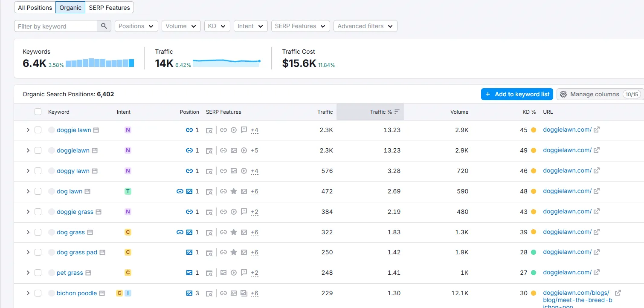Image resolution: width=644 pixels, height=308 pixels.
Task: Expand the "dog grass pad" keyword row
Action: pyautogui.click(x=28, y=252)
